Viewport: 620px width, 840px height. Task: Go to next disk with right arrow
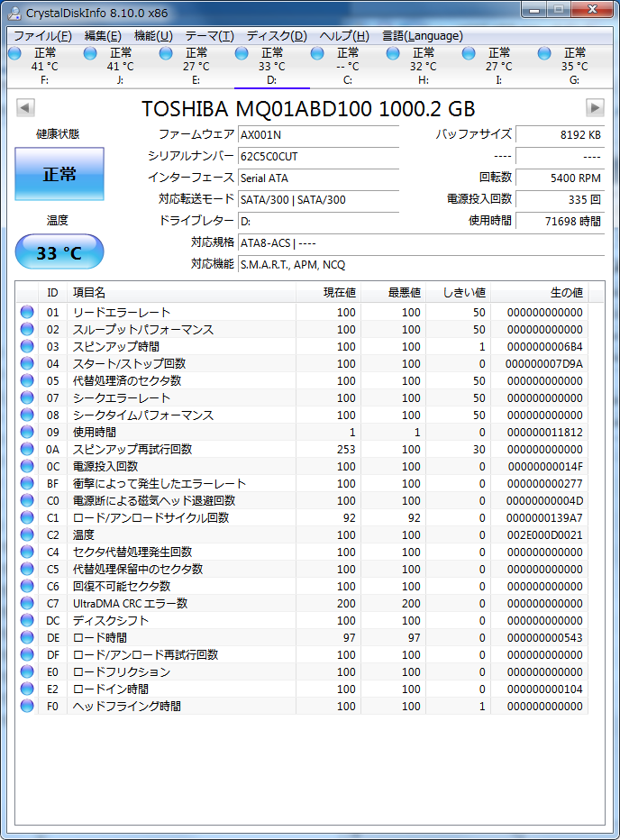pyautogui.click(x=595, y=108)
